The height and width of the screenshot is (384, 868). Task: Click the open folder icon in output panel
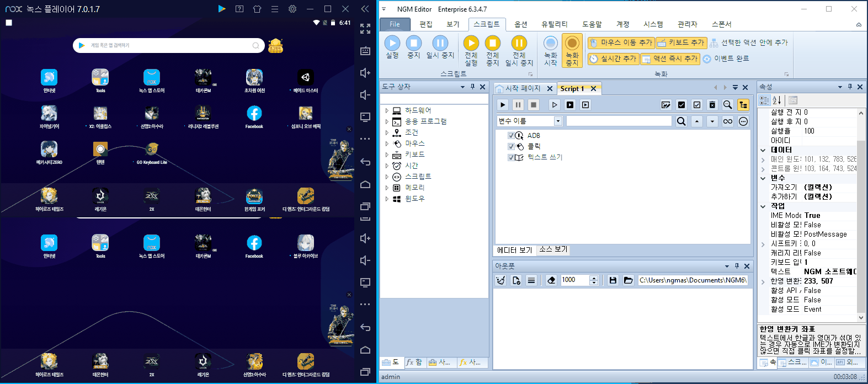click(628, 280)
